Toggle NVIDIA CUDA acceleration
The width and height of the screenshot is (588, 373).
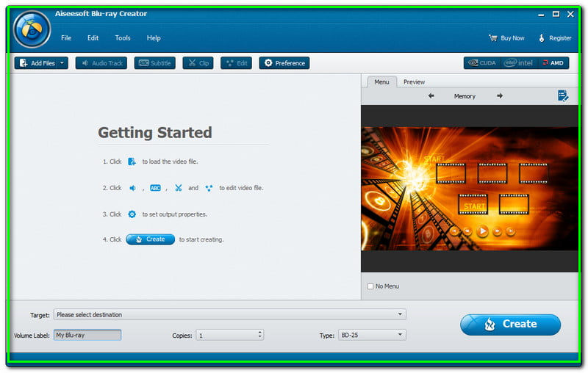(482, 63)
